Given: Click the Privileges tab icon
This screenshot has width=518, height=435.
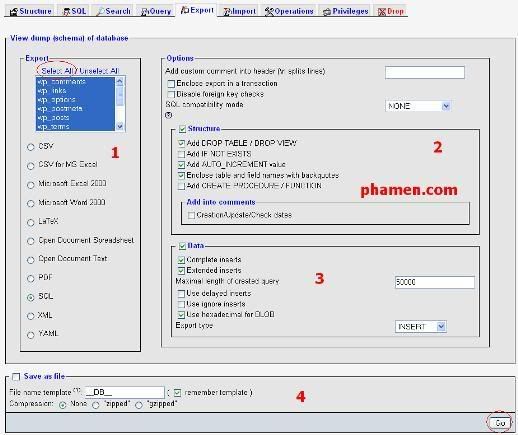Looking at the screenshot, I should coord(326,12).
